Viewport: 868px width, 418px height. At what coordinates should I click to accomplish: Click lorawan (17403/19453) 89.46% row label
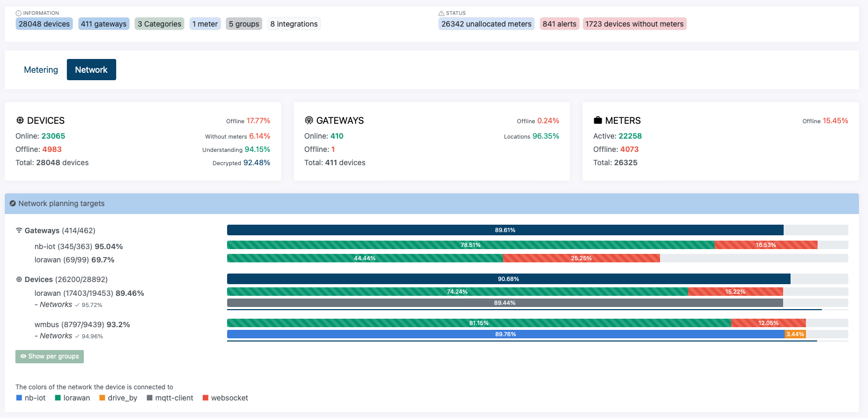click(x=89, y=293)
